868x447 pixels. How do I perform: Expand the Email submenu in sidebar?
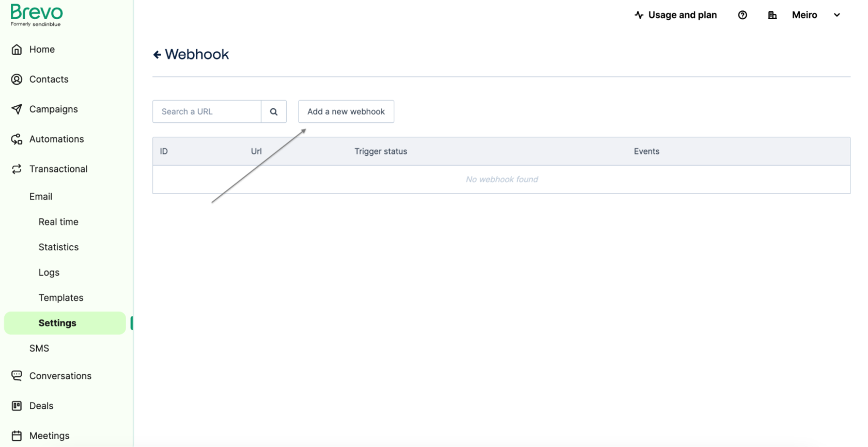tap(41, 197)
